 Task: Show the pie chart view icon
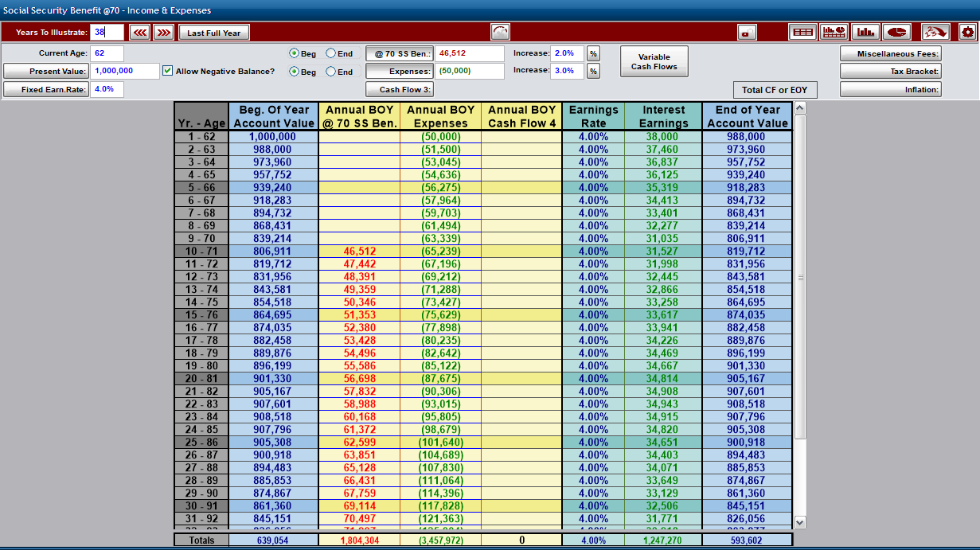(898, 33)
